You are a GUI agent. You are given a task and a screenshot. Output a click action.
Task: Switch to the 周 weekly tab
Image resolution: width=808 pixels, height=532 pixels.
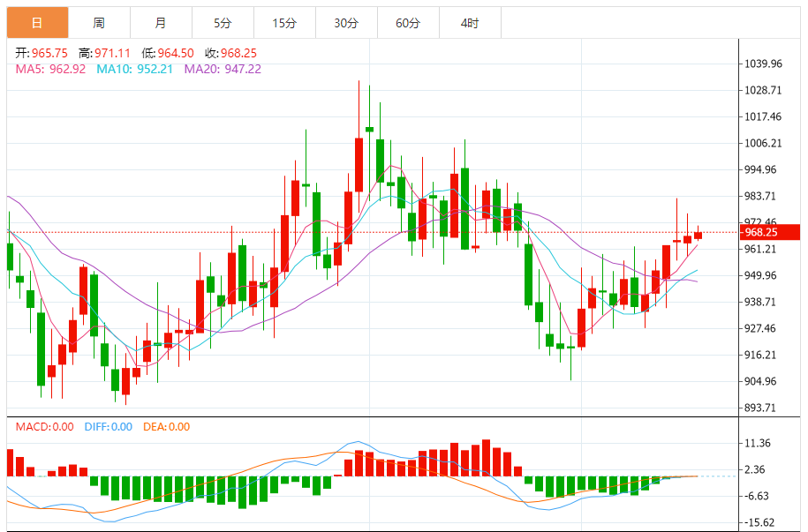point(99,23)
